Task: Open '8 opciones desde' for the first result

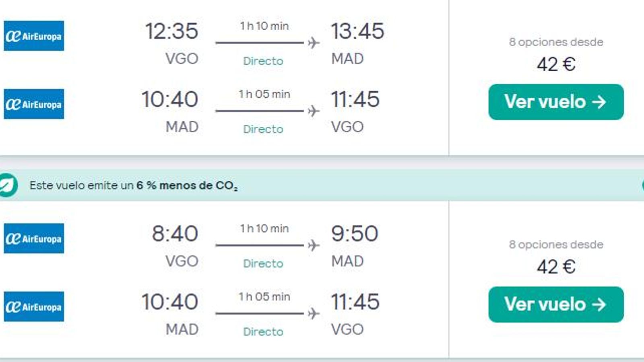Action: (556, 41)
